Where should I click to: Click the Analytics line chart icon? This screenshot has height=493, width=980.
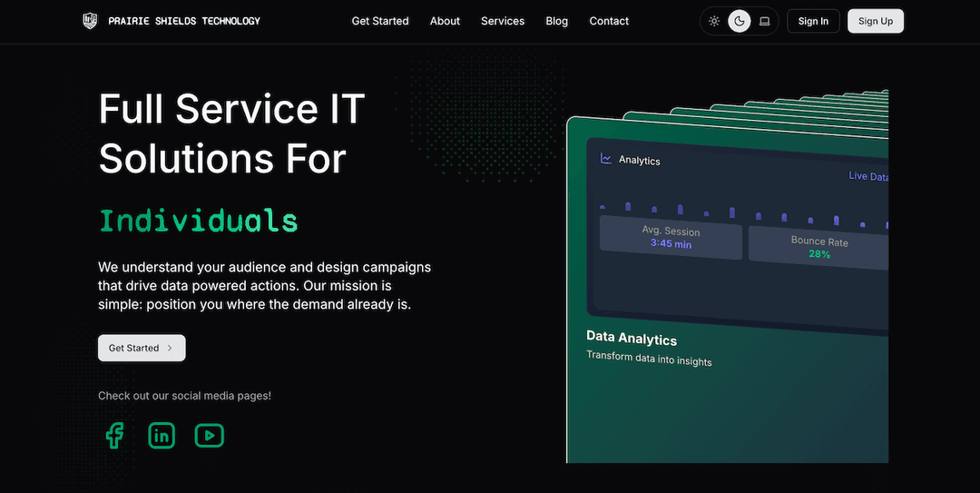click(x=606, y=159)
